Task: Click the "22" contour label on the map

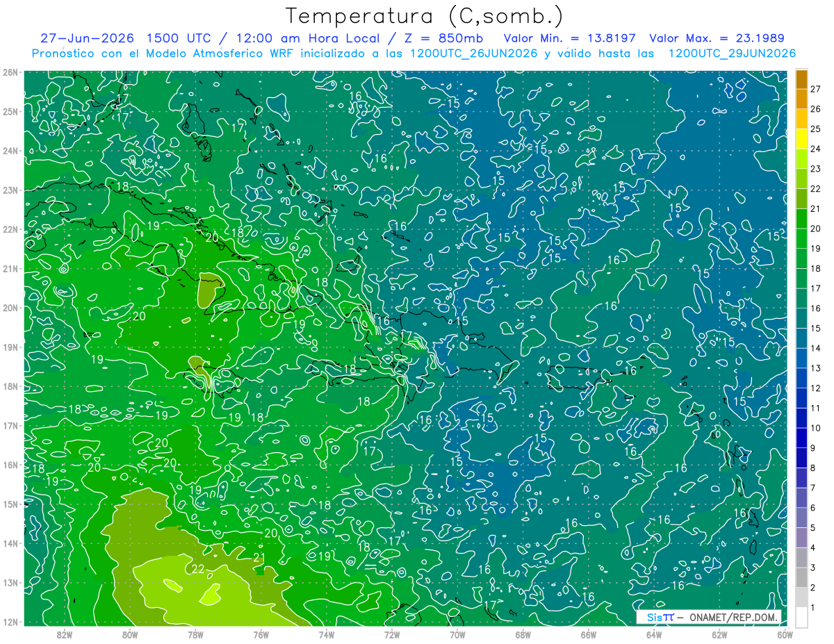Action: tap(198, 569)
